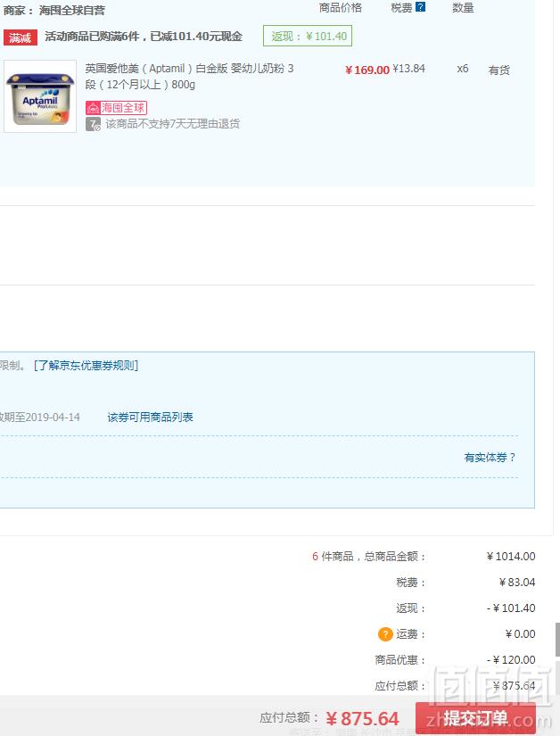Open 该券可用商品列表 link
Viewport: 560px width, 736px height.
coord(150,418)
